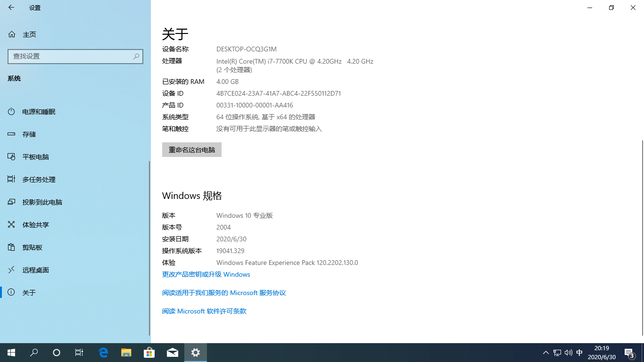Open 更改产品密钥或升级 Windows link
Image resolution: width=644 pixels, height=362 pixels.
pos(206,274)
